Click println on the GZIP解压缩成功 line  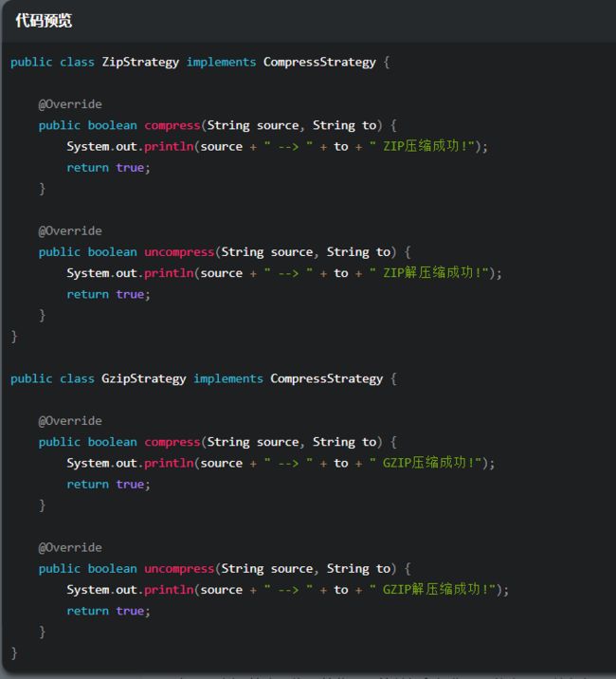(x=169, y=589)
